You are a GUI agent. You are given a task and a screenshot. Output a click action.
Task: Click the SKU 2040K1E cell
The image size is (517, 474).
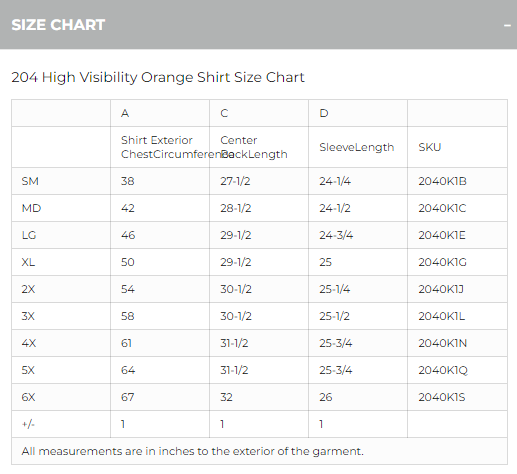[x=457, y=235]
